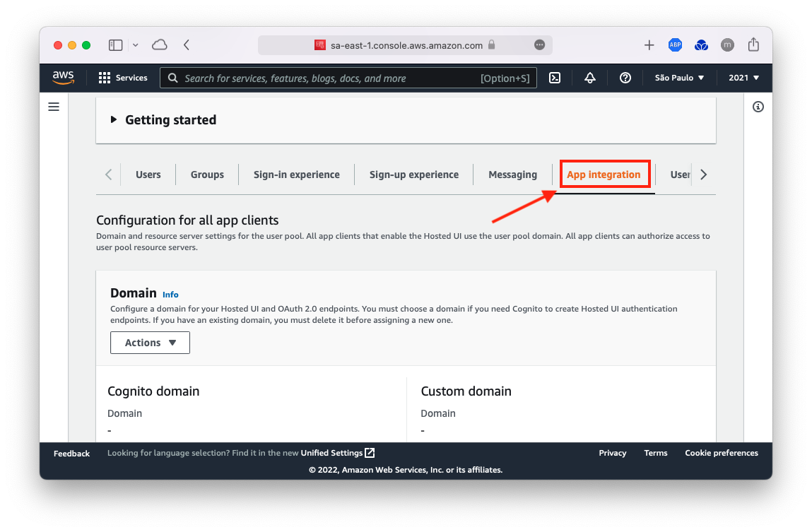Open AWS CloudShell icon
812x532 pixels.
[x=555, y=78]
